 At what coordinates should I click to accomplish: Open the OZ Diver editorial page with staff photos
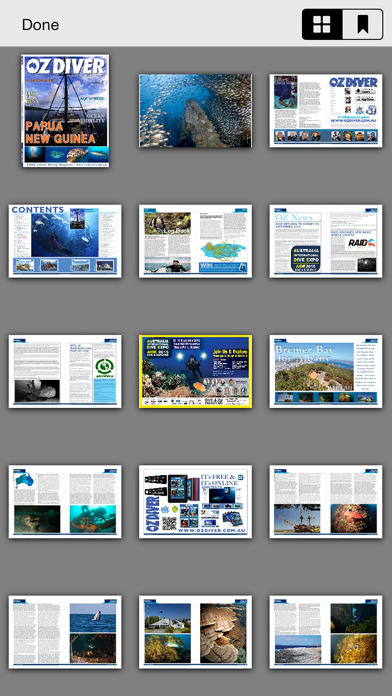coord(326,111)
